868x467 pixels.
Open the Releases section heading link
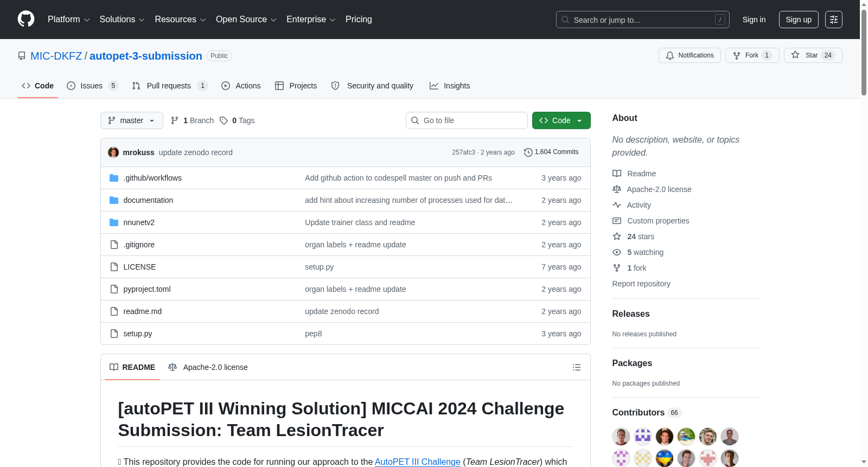pos(631,314)
